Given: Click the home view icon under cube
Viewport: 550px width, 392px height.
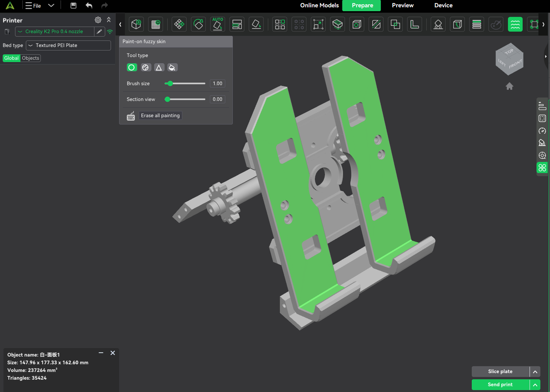Looking at the screenshot, I should [x=509, y=86].
